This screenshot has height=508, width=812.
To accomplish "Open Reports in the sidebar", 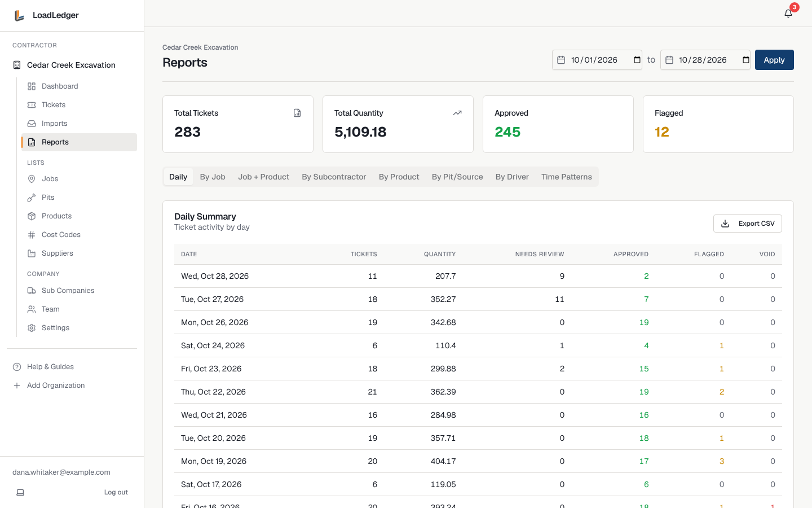I will coord(79,142).
